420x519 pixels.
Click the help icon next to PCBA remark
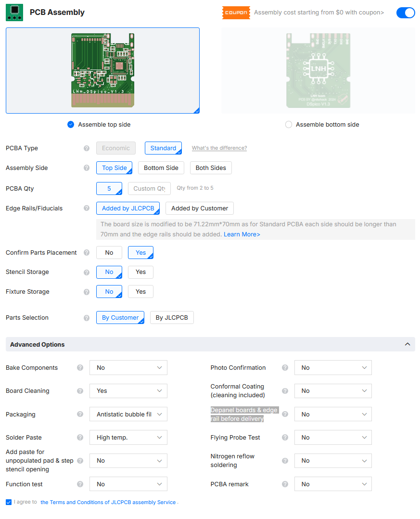click(x=285, y=484)
